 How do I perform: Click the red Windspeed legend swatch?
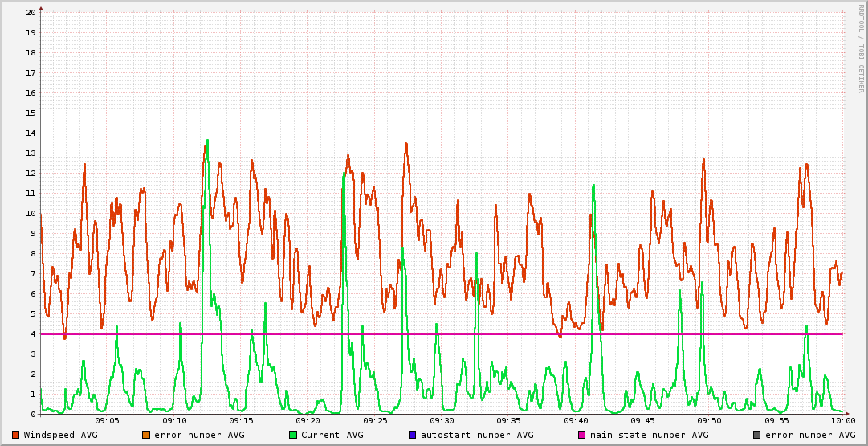(x=16, y=435)
